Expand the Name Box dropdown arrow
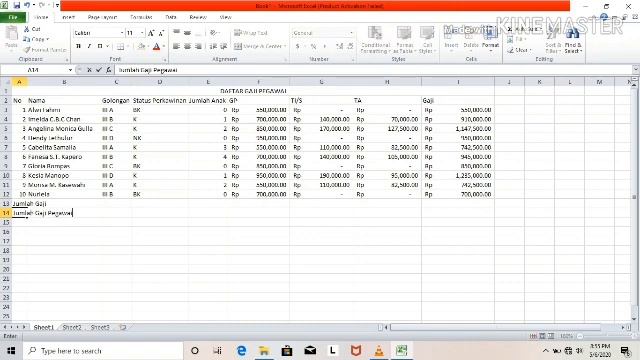This screenshot has height=360, width=640. (70, 70)
